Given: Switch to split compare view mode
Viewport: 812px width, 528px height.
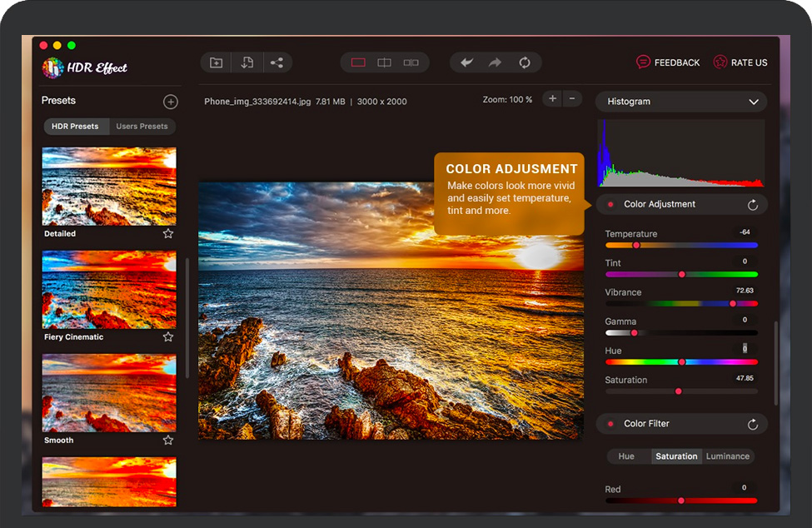Looking at the screenshot, I should (x=384, y=62).
